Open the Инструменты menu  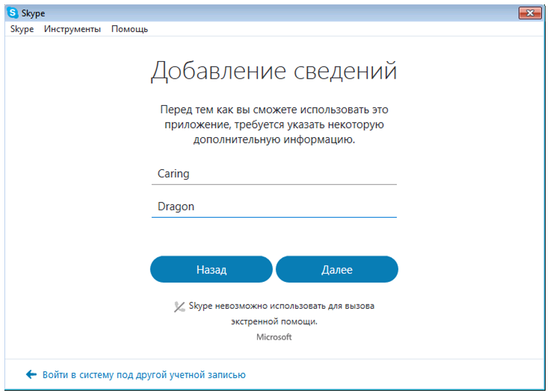(72, 29)
